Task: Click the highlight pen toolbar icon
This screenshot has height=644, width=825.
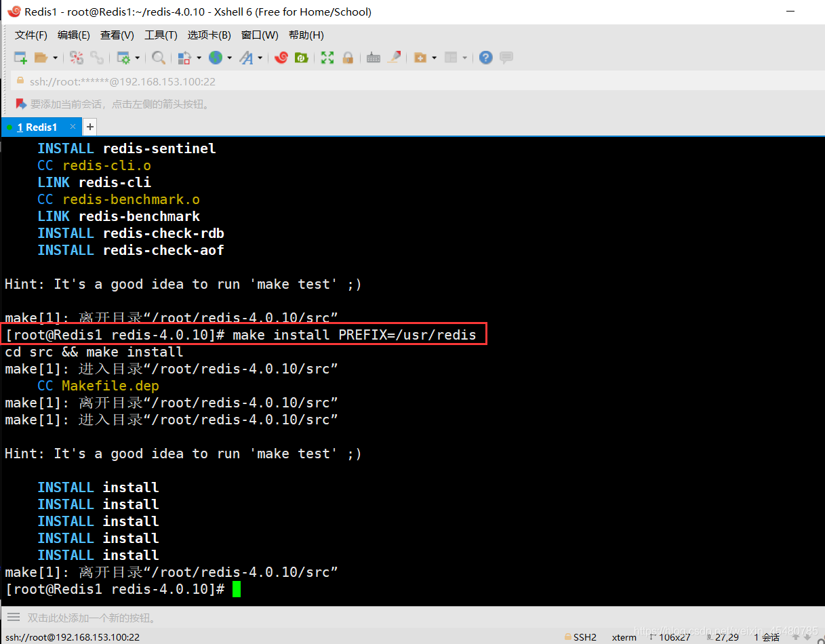Action: tap(395, 58)
